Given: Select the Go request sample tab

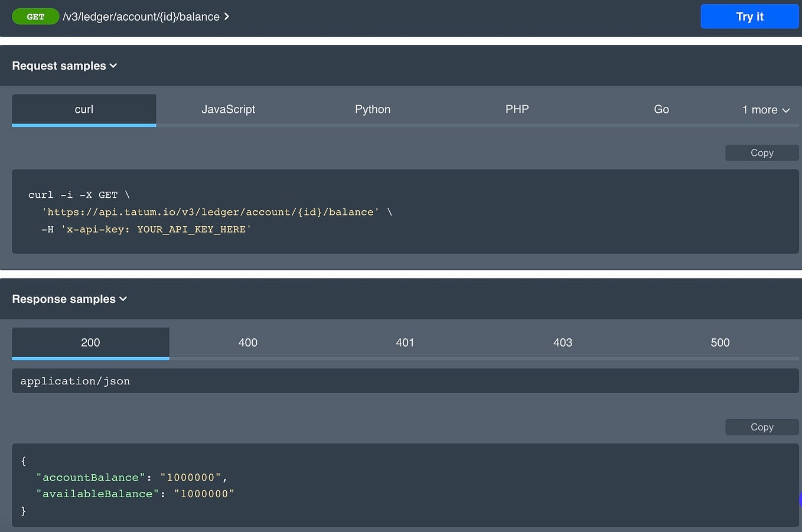Looking at the screenshot, I should [661, 109].
